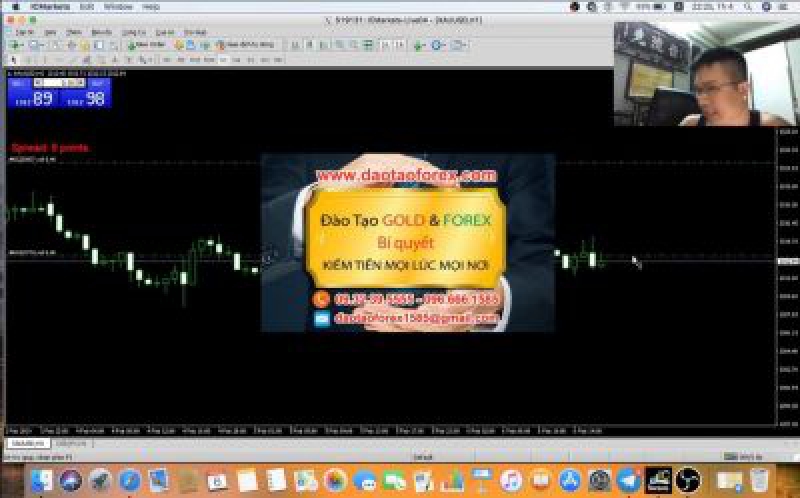
Task: Open the Xem (View) menu
Action: [50, 32]
